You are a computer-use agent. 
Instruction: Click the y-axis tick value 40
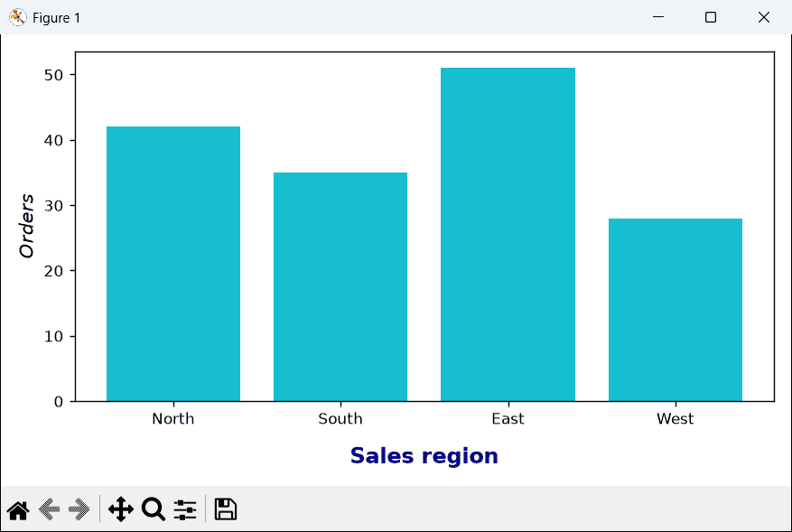(x=53, y=141)
